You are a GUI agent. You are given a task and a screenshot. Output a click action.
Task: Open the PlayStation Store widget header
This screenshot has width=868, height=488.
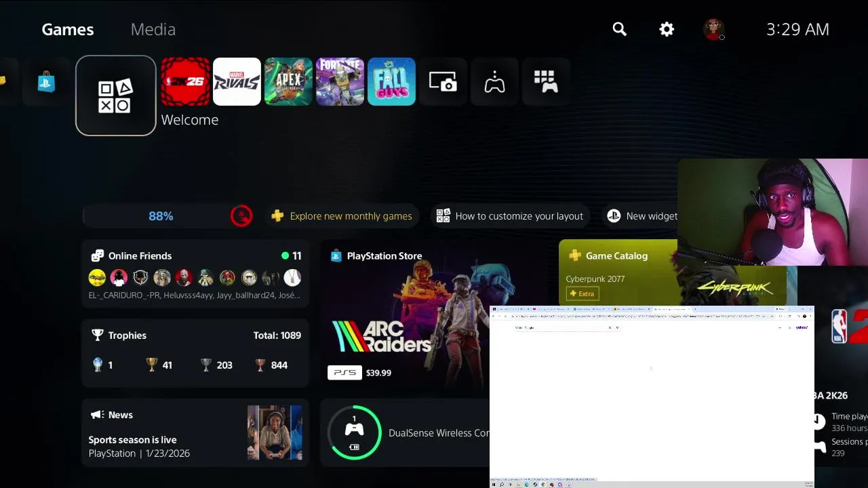376,256
